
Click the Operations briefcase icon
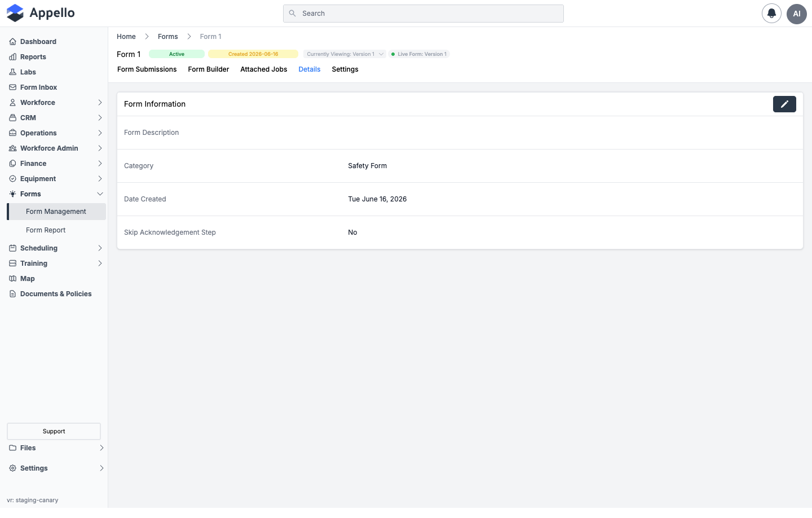pos(12,133)
